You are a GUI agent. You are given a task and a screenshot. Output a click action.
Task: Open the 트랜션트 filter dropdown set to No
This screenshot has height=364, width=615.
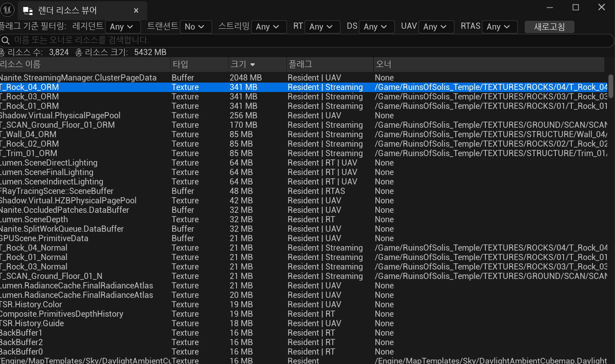pos(196,27)
